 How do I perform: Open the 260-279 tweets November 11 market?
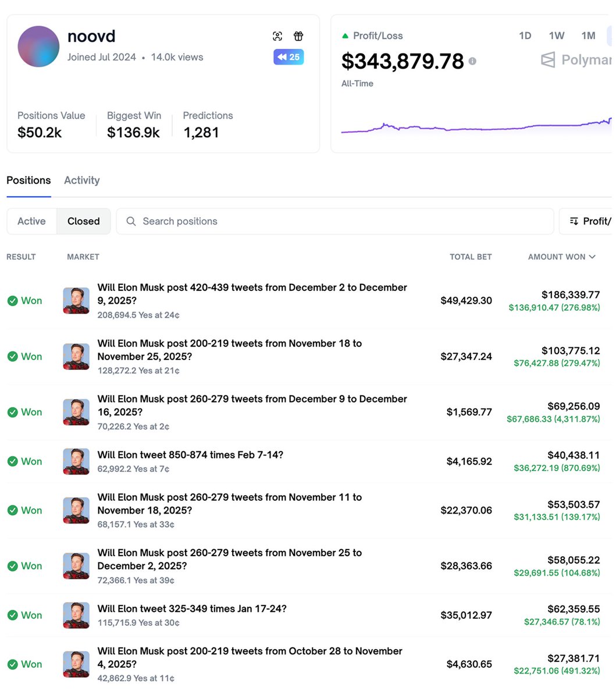[x=230, y=504]
